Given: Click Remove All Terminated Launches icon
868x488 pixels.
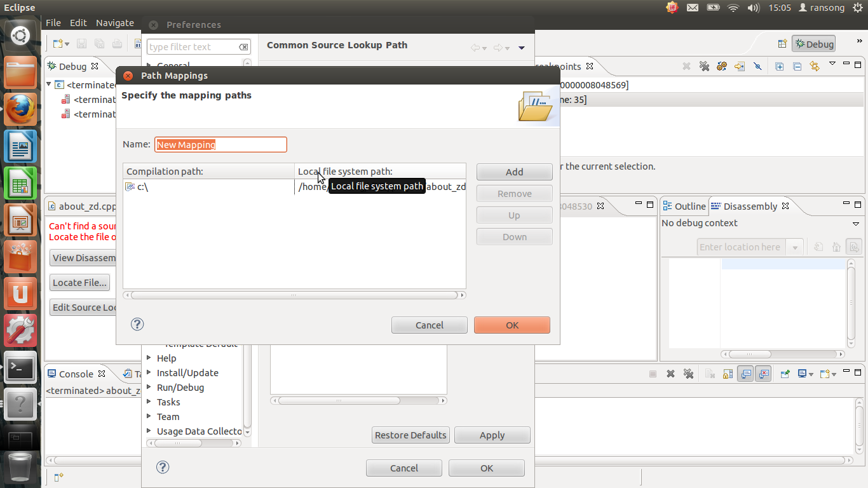Looking at the screenshot, I should pyautogui.click(x=688, y=374).
